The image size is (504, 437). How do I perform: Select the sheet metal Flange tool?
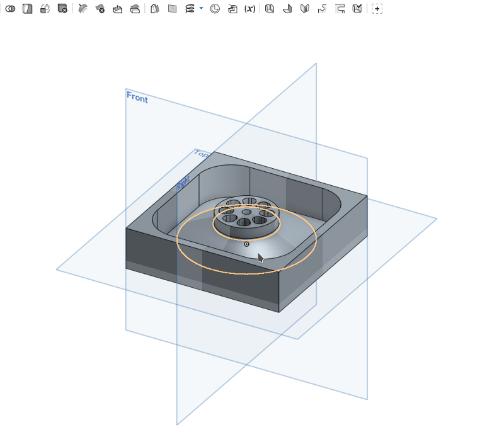[x=287, y=9]
